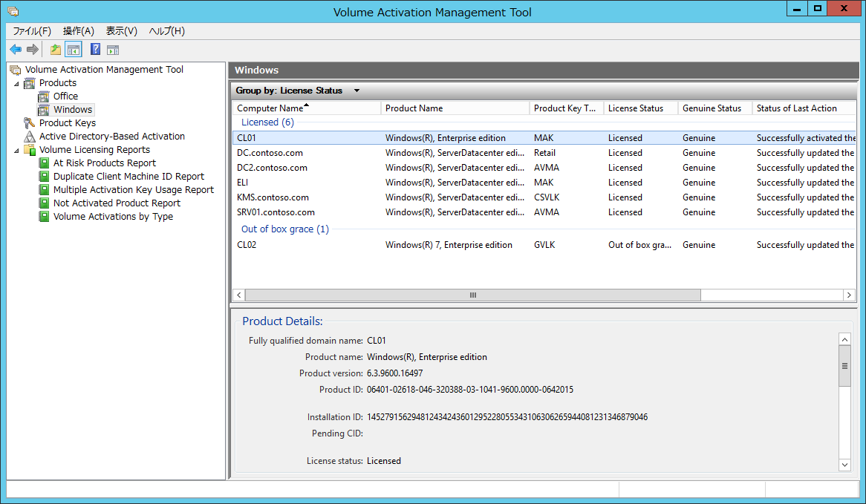
Task: Click Windows(R) 7, Enterprise edition cell
Action: point(449,245)
